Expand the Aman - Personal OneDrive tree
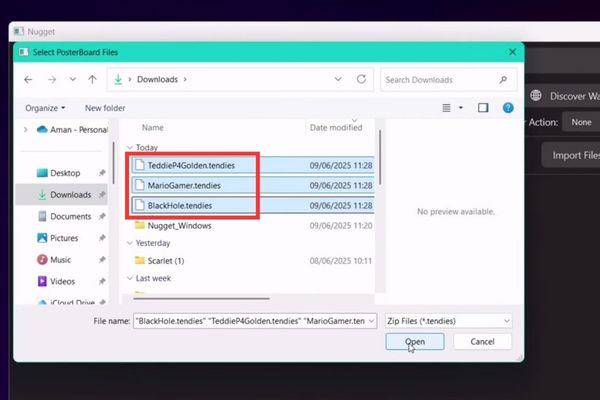 tap(25, 129)
